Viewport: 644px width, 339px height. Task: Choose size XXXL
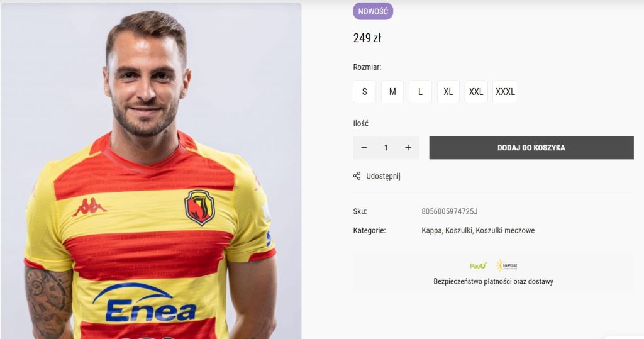pos(505,92)
